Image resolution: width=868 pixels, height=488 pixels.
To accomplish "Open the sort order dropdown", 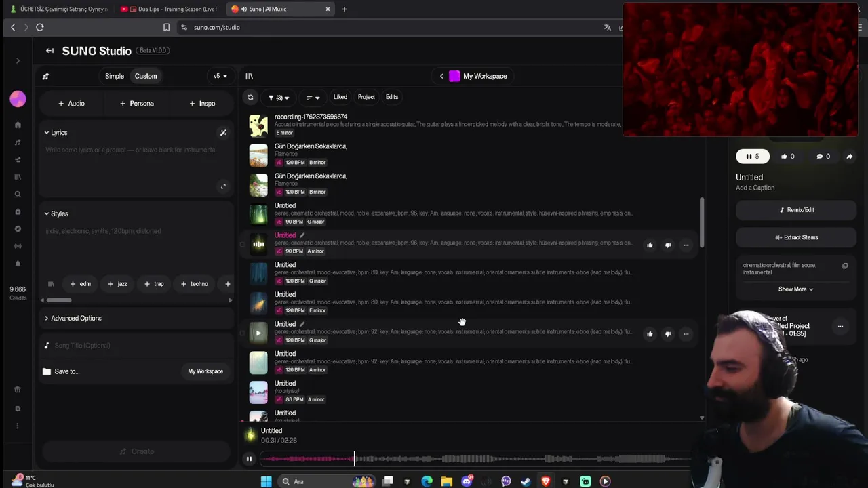I will click(x=313, y=98).
